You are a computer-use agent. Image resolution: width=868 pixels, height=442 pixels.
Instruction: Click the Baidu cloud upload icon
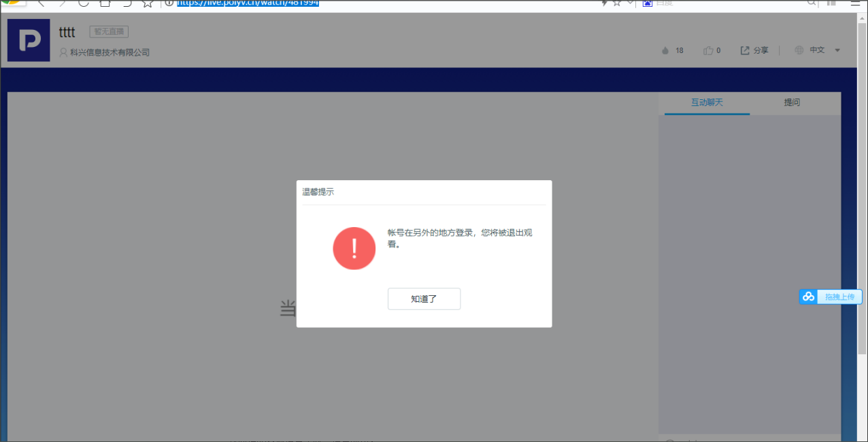[x=808, y=296]
